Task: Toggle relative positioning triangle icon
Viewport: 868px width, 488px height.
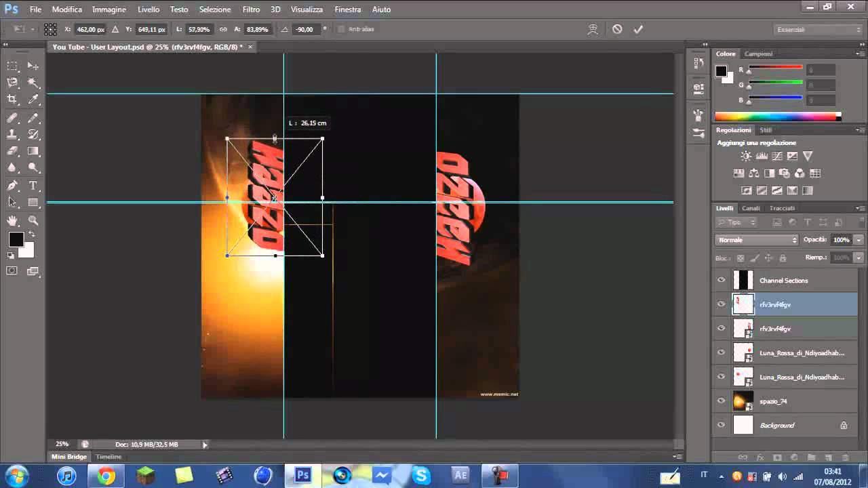Action: tap(115, 29)
